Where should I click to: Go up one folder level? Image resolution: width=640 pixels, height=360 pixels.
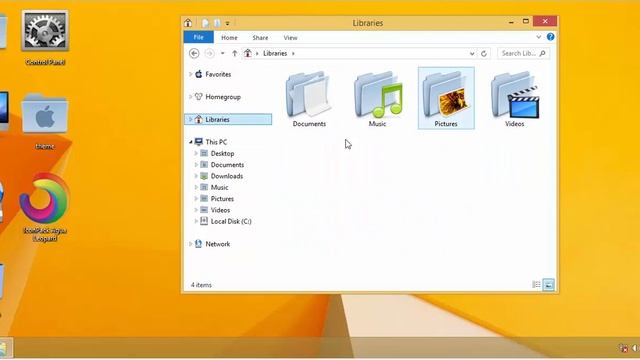coord(235,53)
